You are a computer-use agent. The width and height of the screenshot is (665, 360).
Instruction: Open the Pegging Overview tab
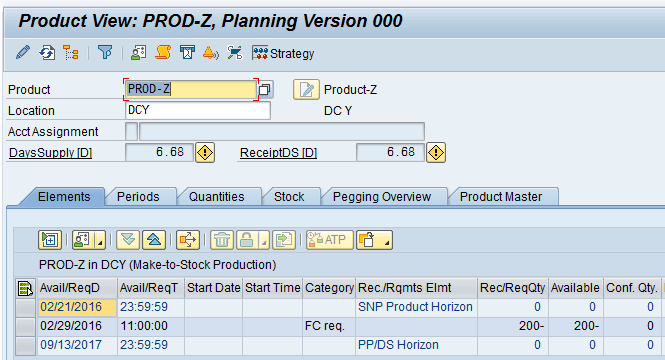tap(382, 197)
